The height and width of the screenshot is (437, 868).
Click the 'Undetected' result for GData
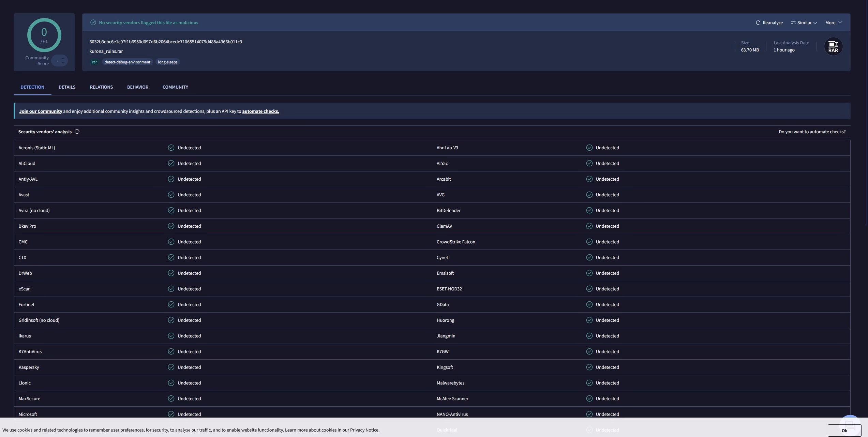(608, 304)
